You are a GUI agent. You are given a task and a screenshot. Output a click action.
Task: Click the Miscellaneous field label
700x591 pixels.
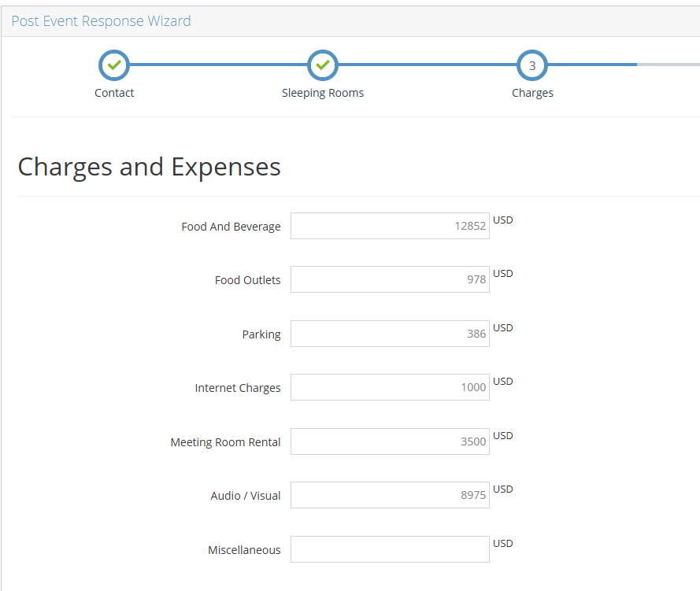click(x=244, y=550)
